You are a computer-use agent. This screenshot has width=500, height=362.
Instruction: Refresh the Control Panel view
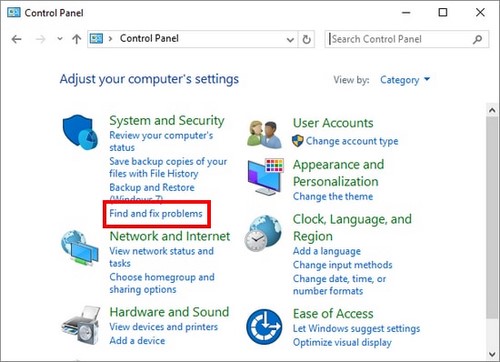click(306, 39)
